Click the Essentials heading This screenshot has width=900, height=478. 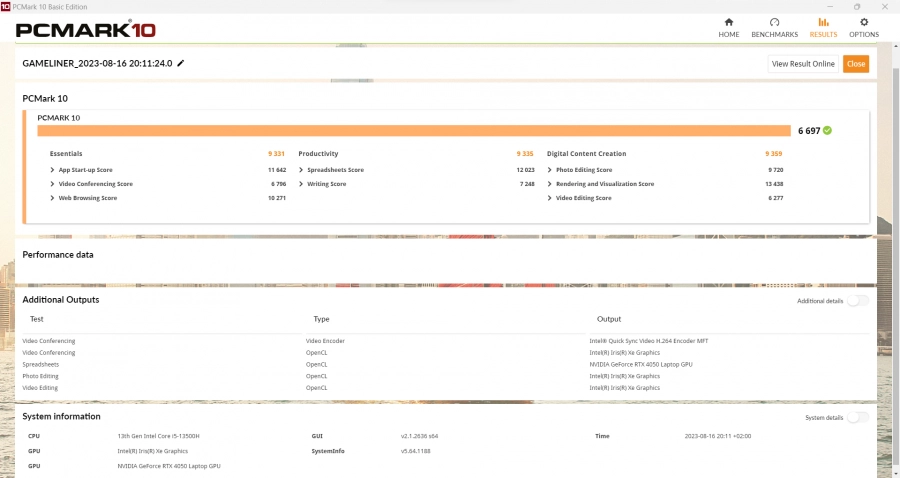(x=66, y=154)
